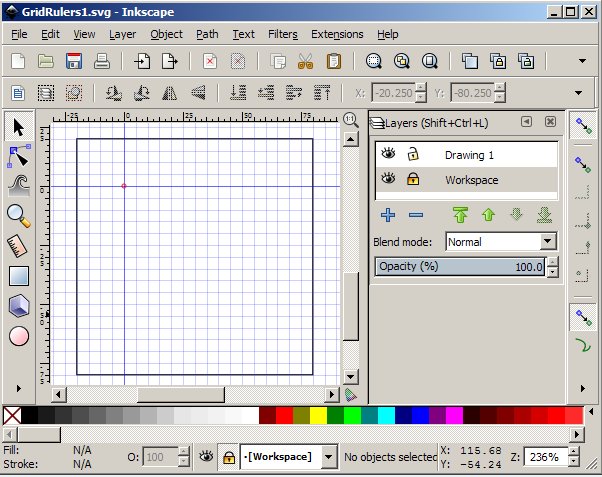602x477 pixels.
Task: Select the Zoom magnifier tool
Action: point(18,214)
